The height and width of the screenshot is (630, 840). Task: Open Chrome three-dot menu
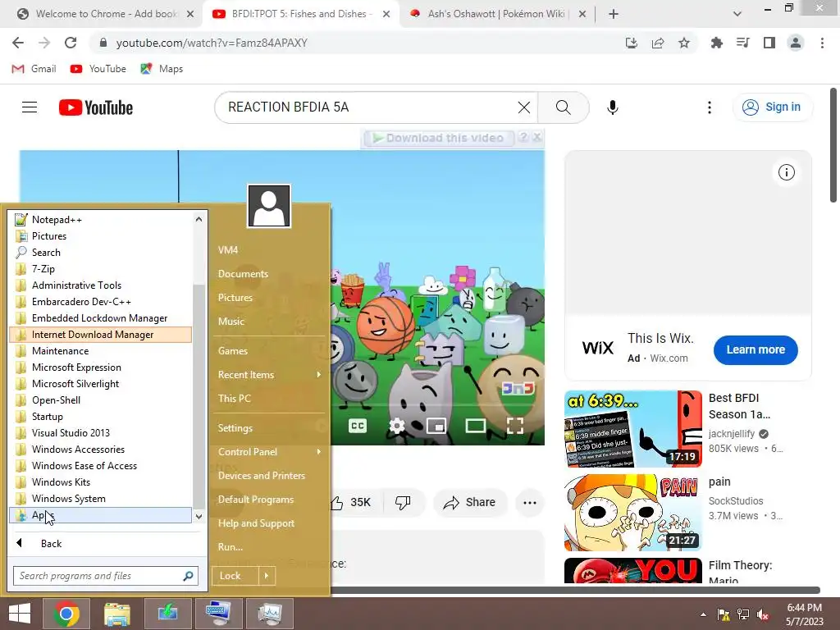(x=822, y=43)
